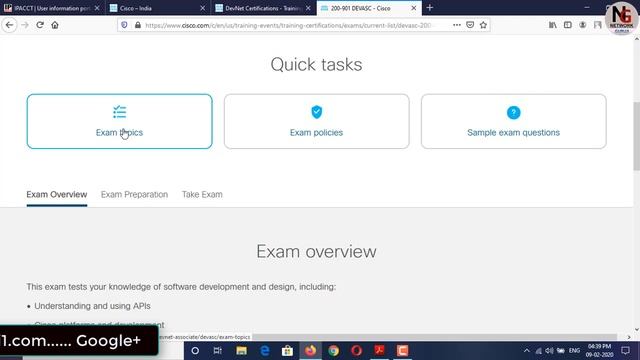640x360 pixels.
Task: Open volume control in system tray
Action: tap(549, 351)
